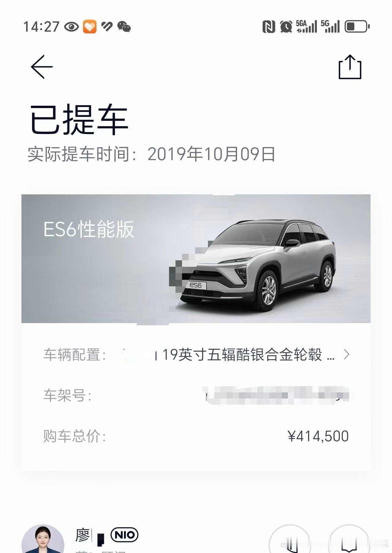
Task: Open the 车辆配置 details row
Action: click(x=196, y=355)
